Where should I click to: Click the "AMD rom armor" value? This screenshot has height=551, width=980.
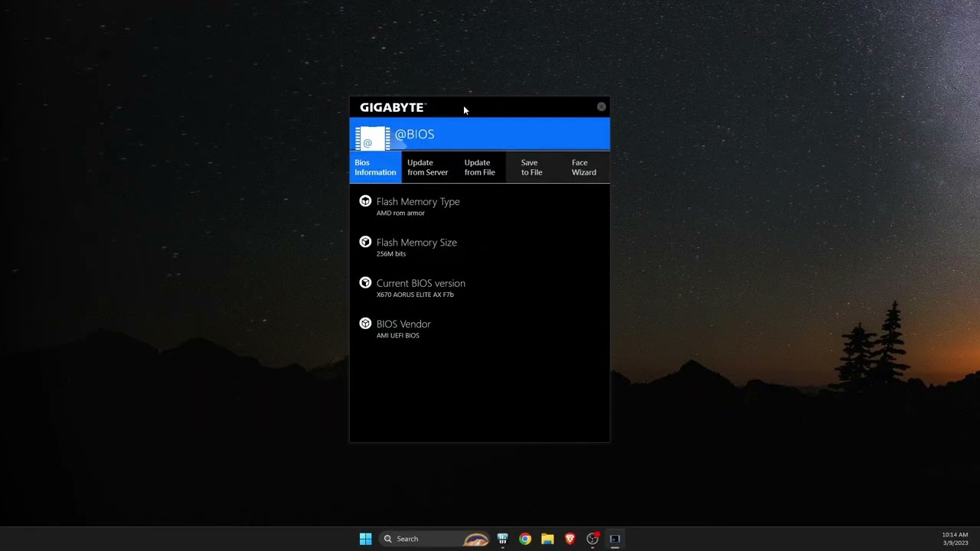click(x=400, y=214)
